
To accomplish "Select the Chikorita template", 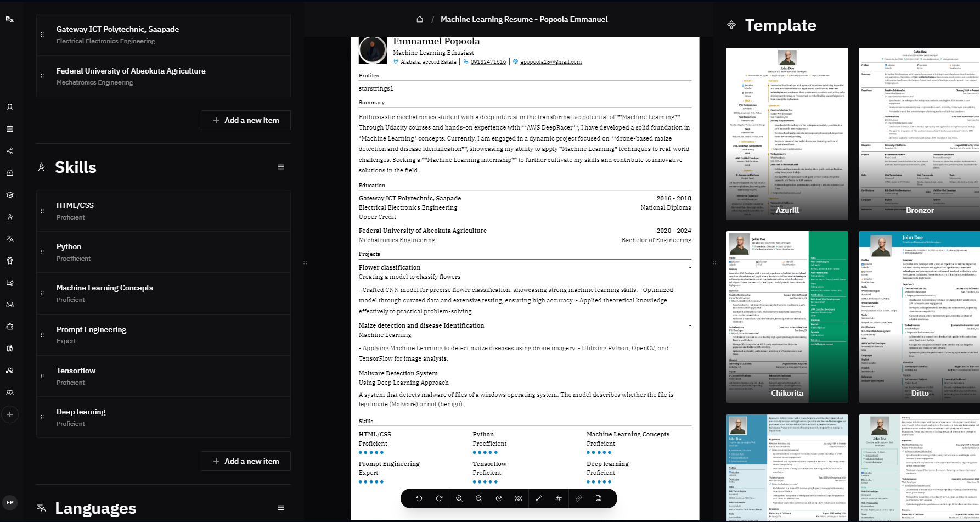I will [x=787, y=317].
